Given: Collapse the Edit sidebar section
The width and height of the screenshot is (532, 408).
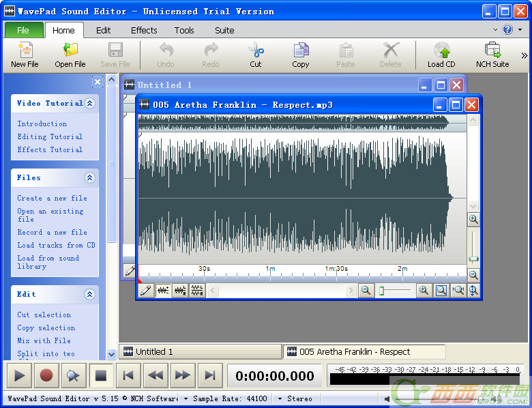Looking at the screenshot, I should pos(89,294).
